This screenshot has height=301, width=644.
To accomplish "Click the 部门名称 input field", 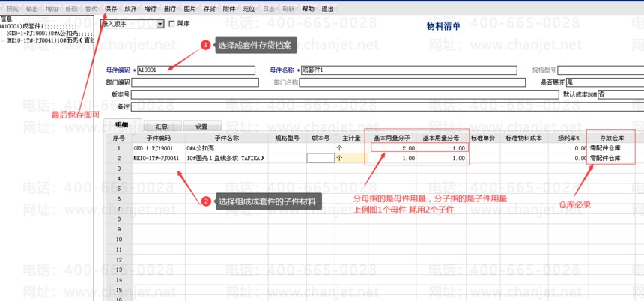I will [x=412, y=82].
